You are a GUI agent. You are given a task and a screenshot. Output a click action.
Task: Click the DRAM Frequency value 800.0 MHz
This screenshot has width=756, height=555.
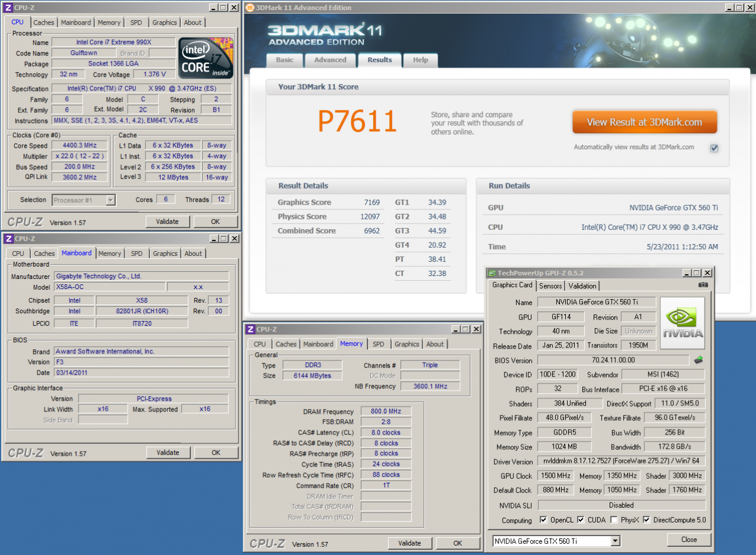(386, 412)
